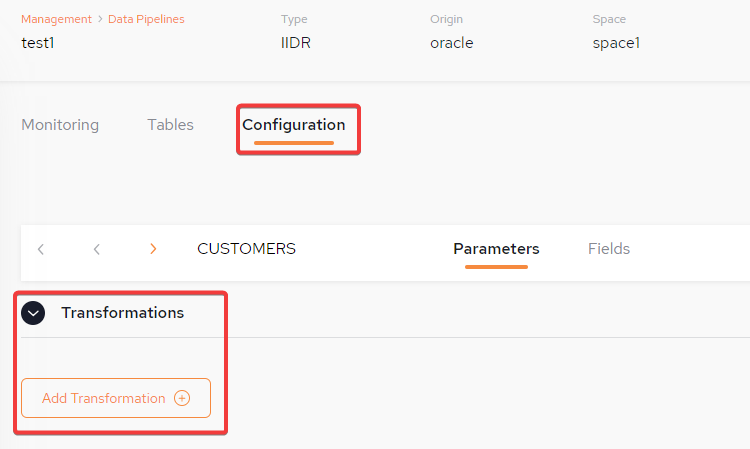Click the IIDR type value
Viewport: 750px width, 449px height.
[x=296, y=43]
